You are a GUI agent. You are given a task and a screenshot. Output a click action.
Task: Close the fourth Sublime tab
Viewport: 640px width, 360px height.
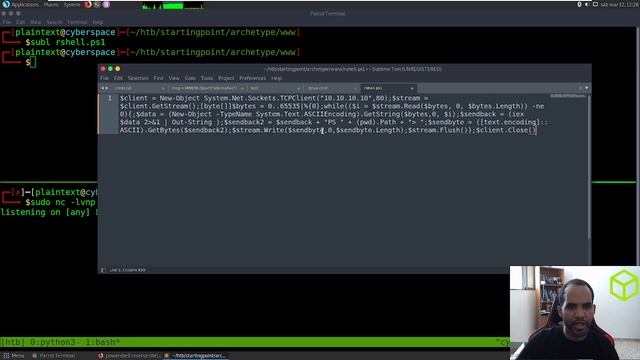356,88
